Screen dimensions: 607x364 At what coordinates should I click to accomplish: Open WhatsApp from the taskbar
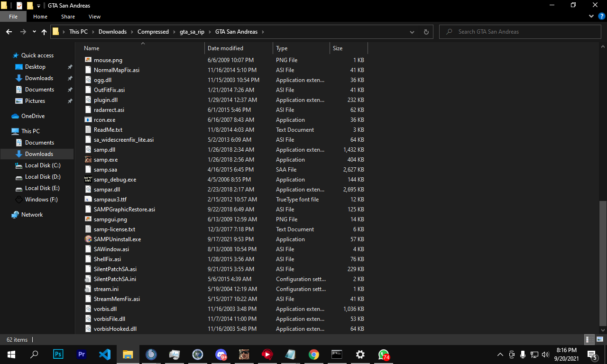pyautogui.click(x=383, y=354)
